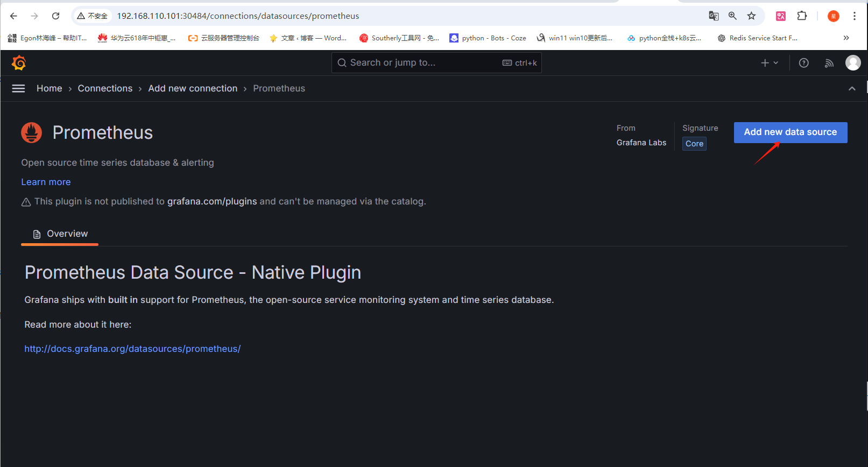Viewport: 868px width, 467px height.
Task: Click the pink translator extension icon
Action: tap(780, 16)
